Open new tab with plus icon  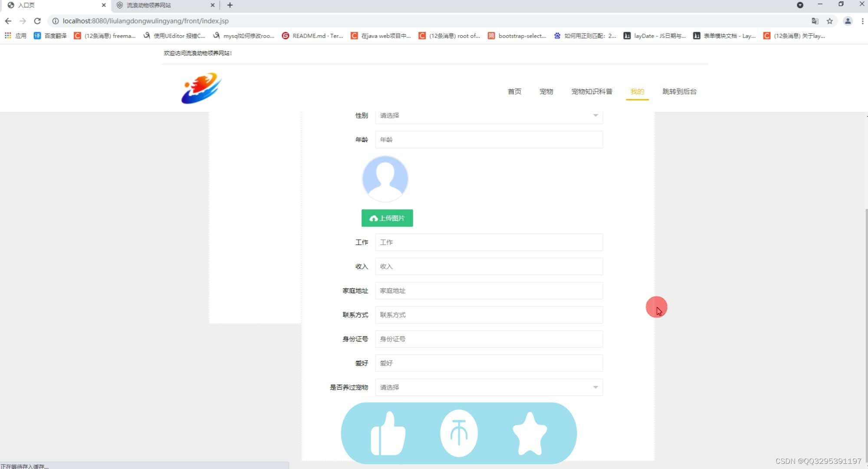pos(230,5)
